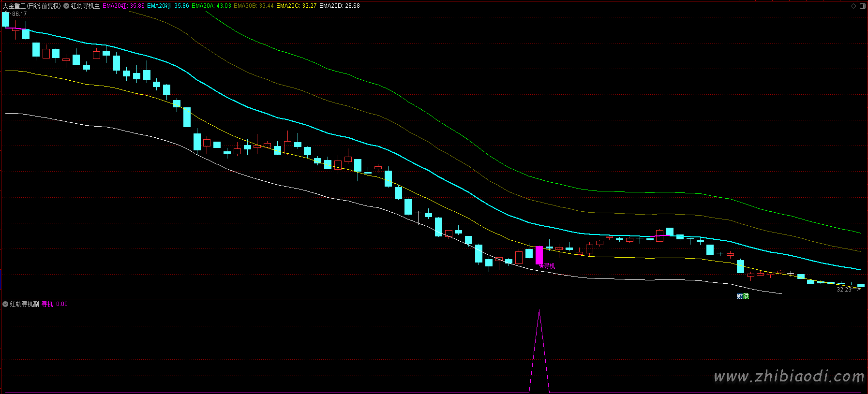Click the EMA20红: 35.86 value label
The height and width of the screenshot is (394, 868).
[123, 6]
